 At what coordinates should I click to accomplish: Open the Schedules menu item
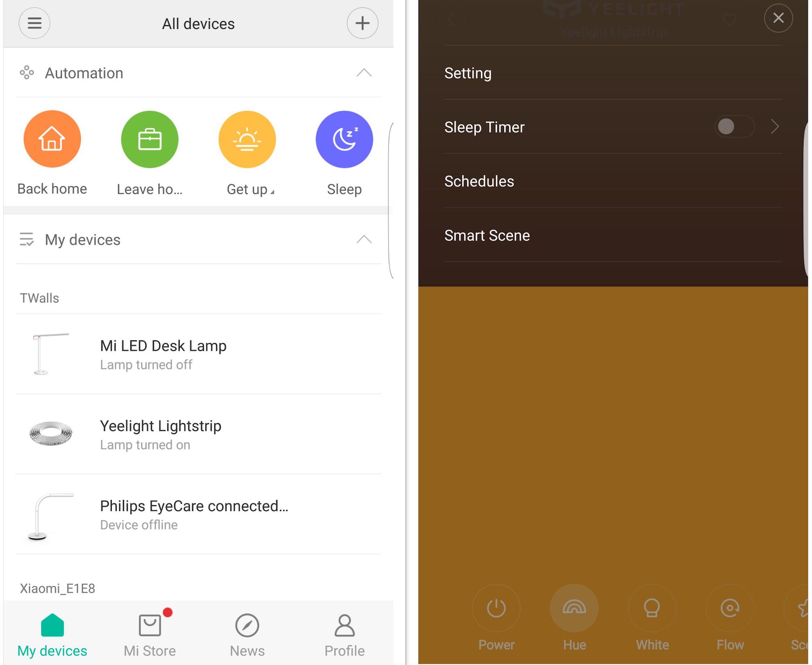(x=479, y=181)
